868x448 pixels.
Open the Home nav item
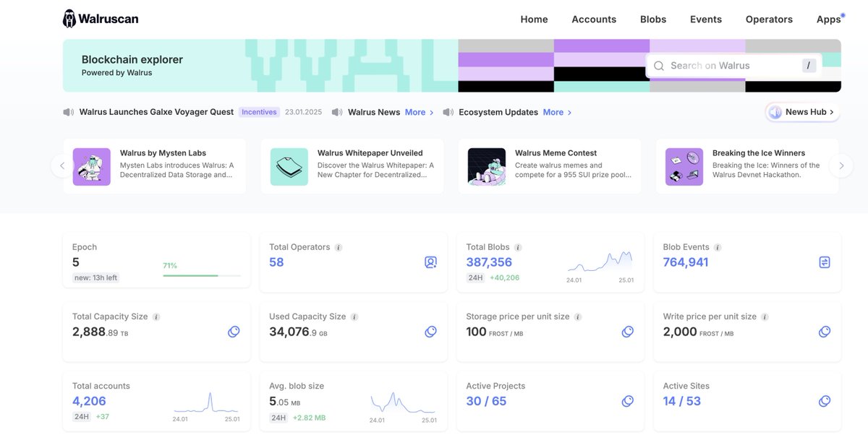point(535,20)
